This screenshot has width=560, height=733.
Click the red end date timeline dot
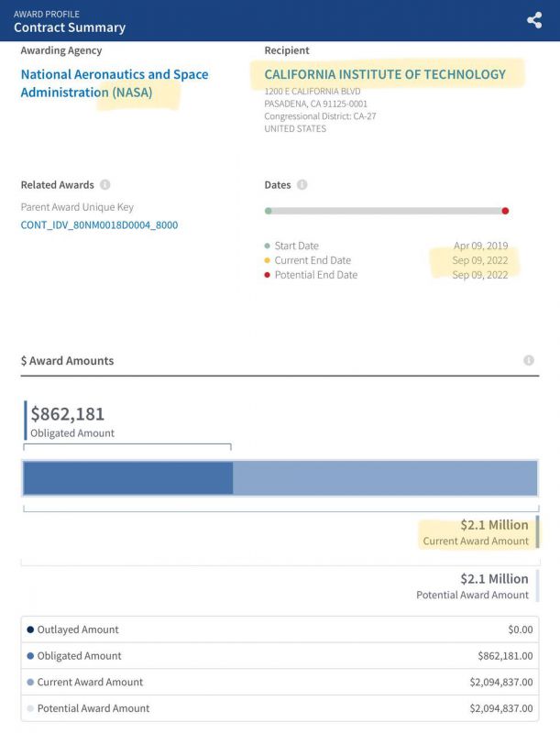[x=505, y=211]
